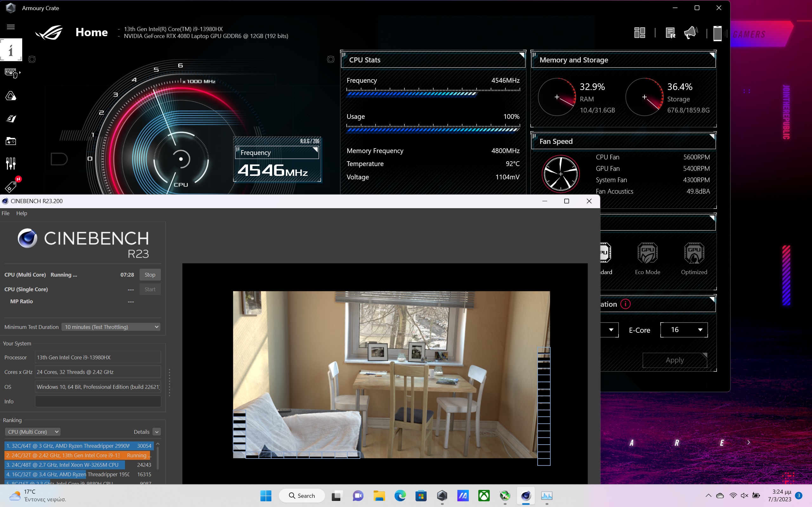Click the dashboard layout grid icon
This screenshot has height=507, width=812.
(x=639, y=33)
